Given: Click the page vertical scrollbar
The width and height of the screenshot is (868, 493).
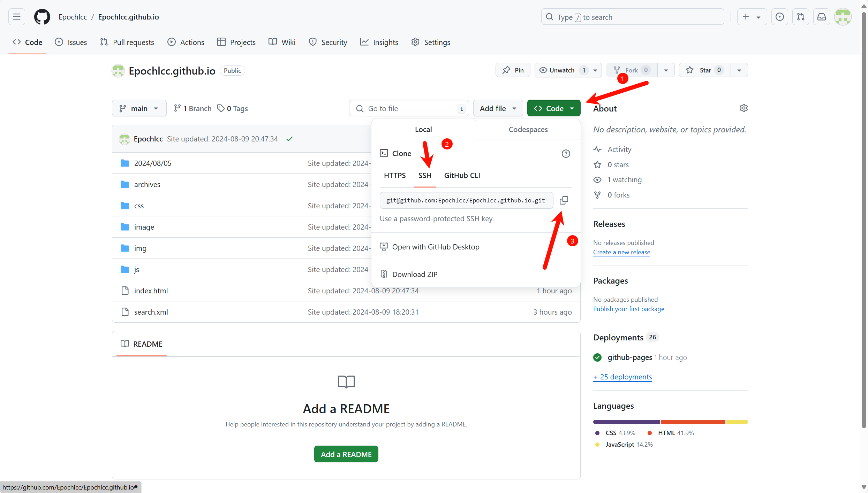Looking at the screenshot, I should coord(864,219).
